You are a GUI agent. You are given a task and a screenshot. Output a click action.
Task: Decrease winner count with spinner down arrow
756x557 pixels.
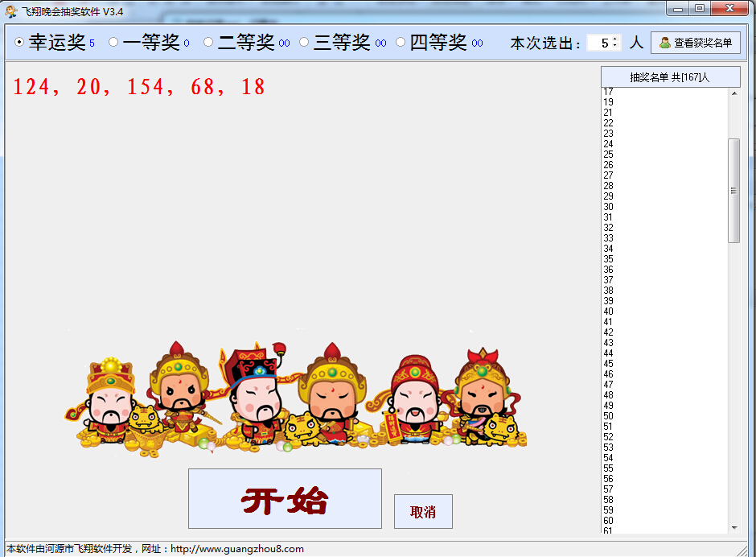click(615, 47)
